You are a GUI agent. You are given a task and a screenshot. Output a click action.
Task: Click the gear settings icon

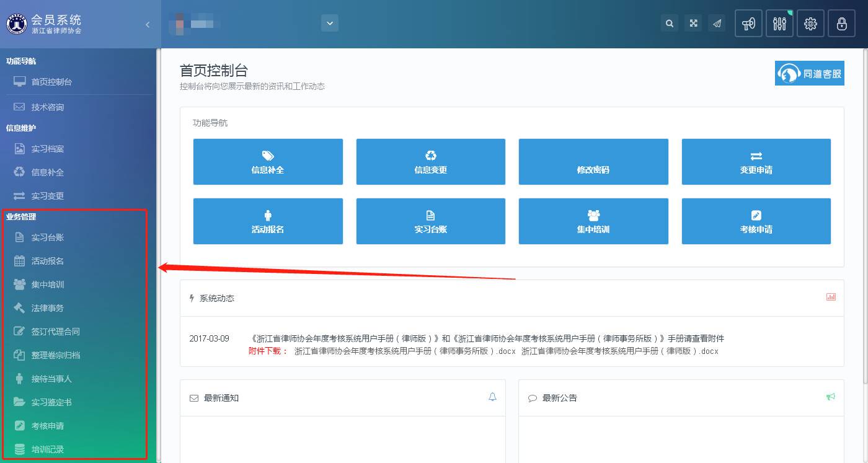810,24
